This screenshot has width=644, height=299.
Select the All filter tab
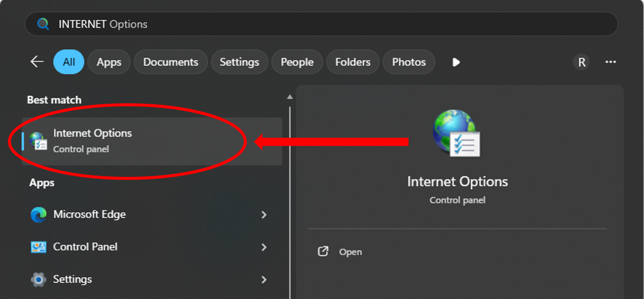(69, 62)
